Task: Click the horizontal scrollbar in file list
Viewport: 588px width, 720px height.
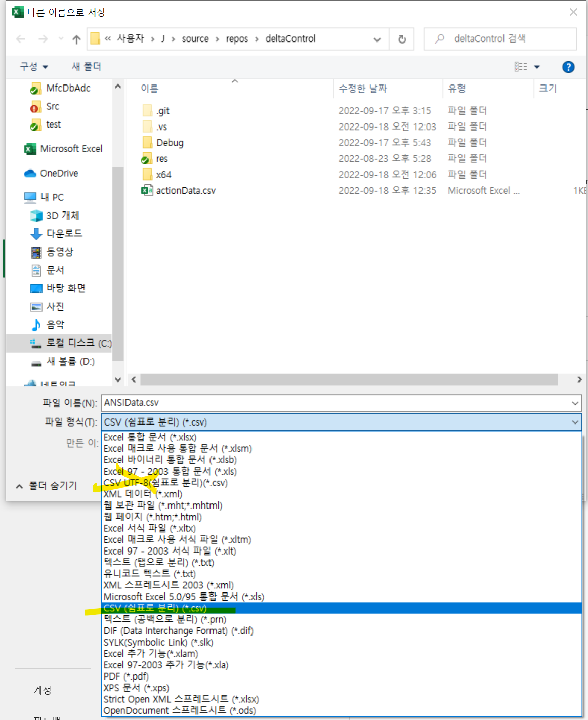Action: [349, 379]
